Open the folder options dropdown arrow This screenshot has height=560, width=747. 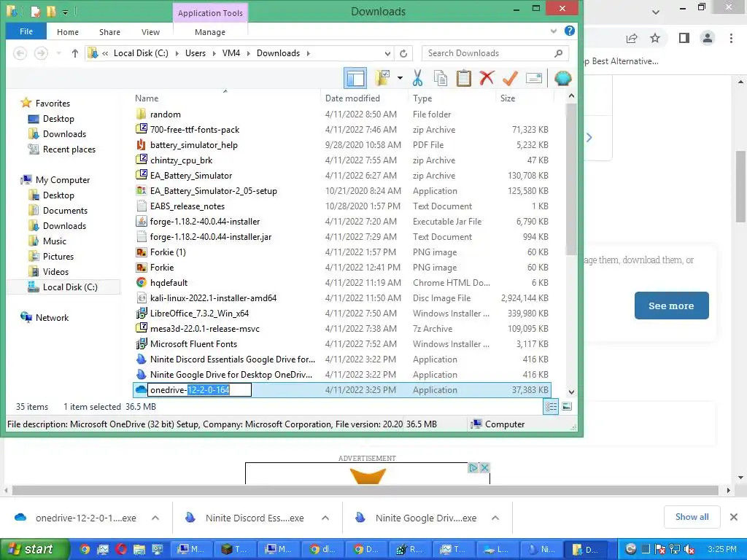(x=400, y=78)
